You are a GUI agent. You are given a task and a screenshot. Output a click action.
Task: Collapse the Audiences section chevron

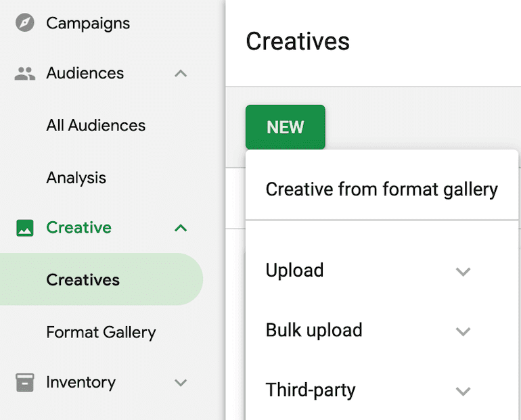[x=181, y=73]
